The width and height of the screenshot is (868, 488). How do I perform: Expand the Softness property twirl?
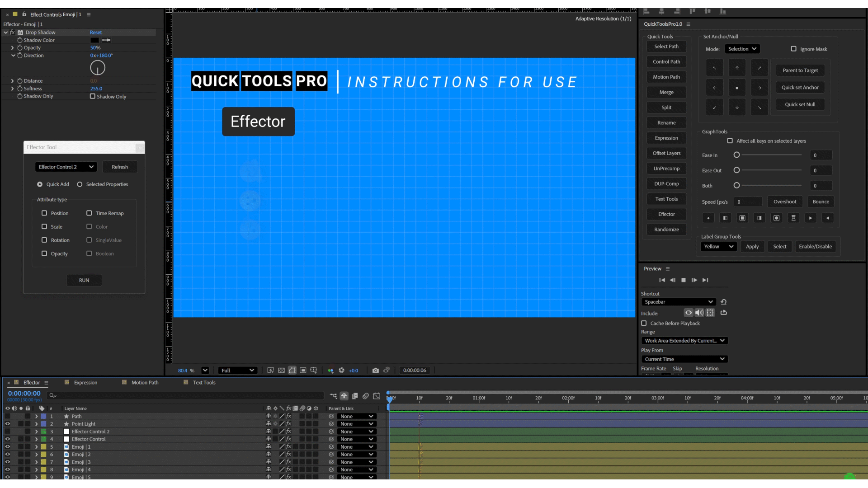(x=12, y=89)
